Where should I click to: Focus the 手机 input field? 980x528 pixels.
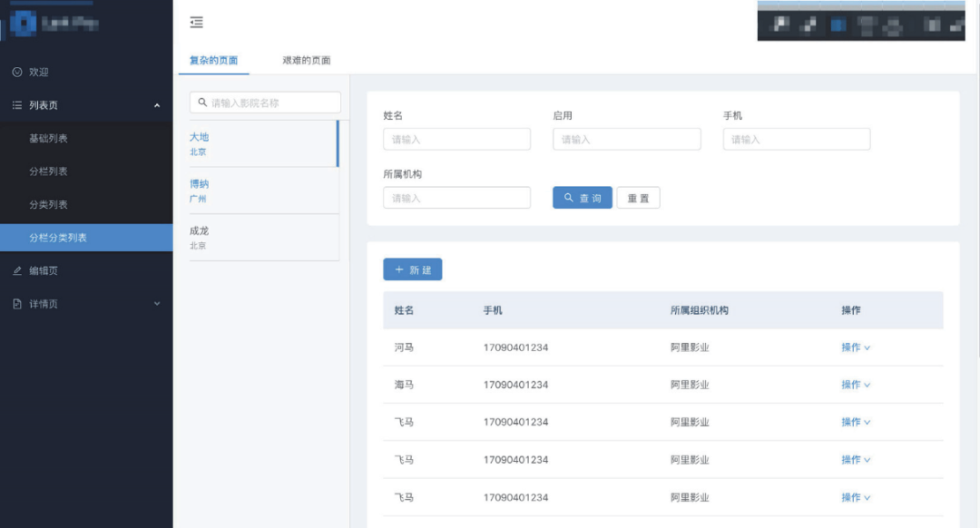[x=797, y=140]
